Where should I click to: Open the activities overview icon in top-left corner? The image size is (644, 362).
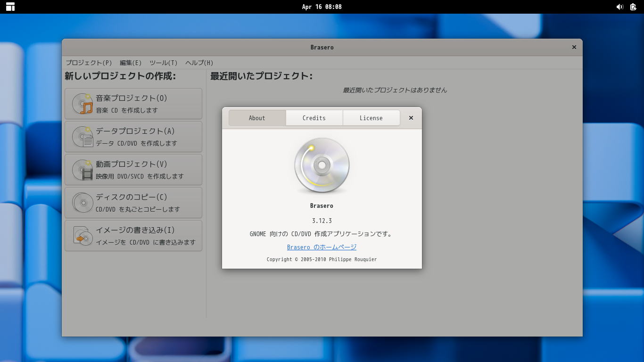click(10, 7)
